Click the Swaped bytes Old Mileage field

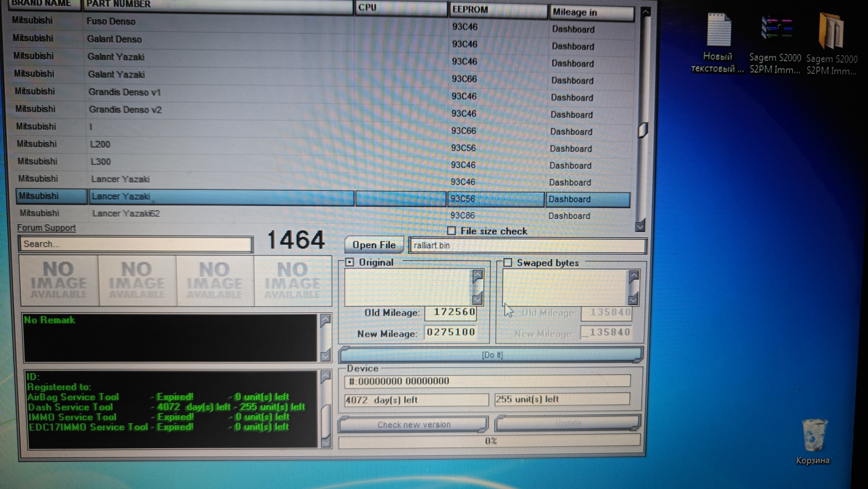pos(607,312)
